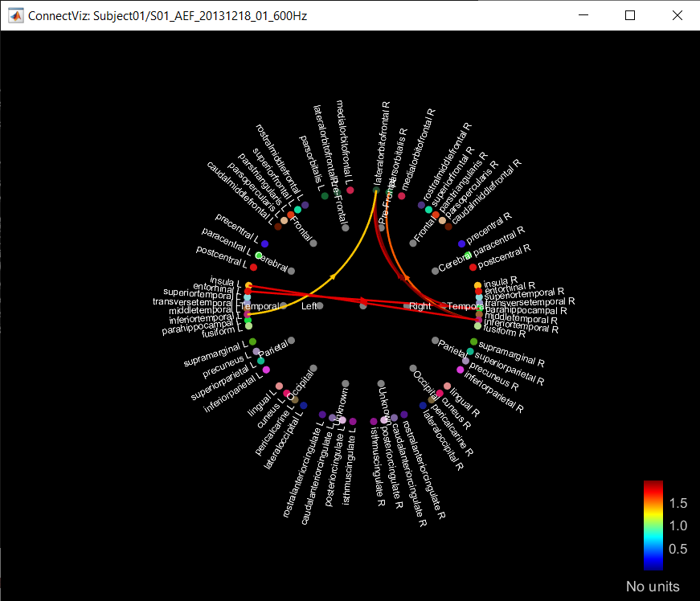This screenshot has width=700, height=601.
Task: Select the right Pre-Frontal hub node
Action: 381,228
